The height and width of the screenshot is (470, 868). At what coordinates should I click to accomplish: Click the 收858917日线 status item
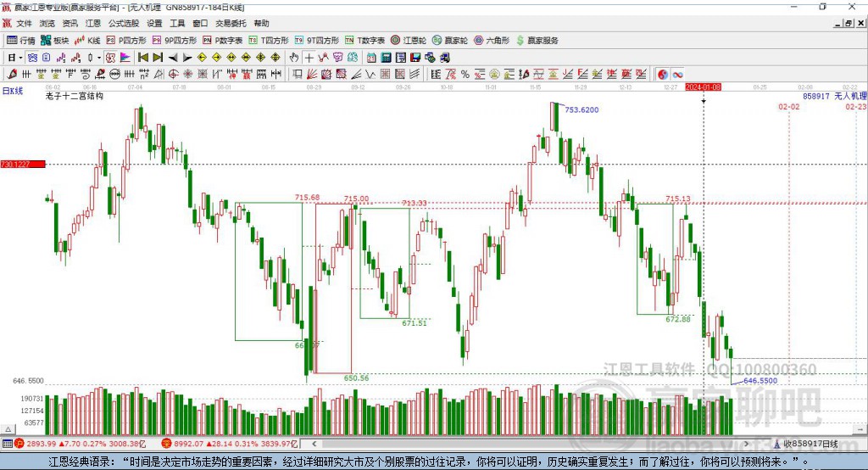[806, 444]
